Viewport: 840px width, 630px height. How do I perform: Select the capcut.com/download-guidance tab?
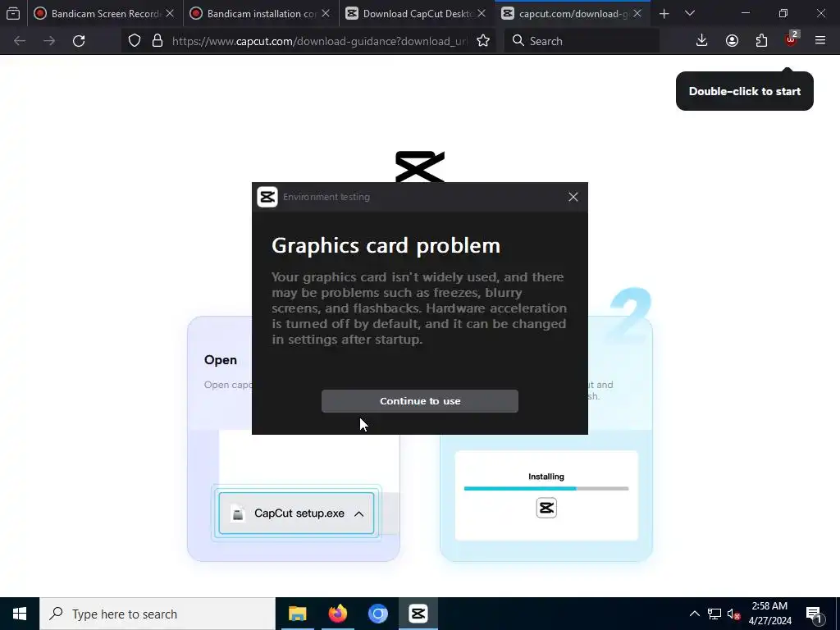pyautogui.click(x=573, y=13)
